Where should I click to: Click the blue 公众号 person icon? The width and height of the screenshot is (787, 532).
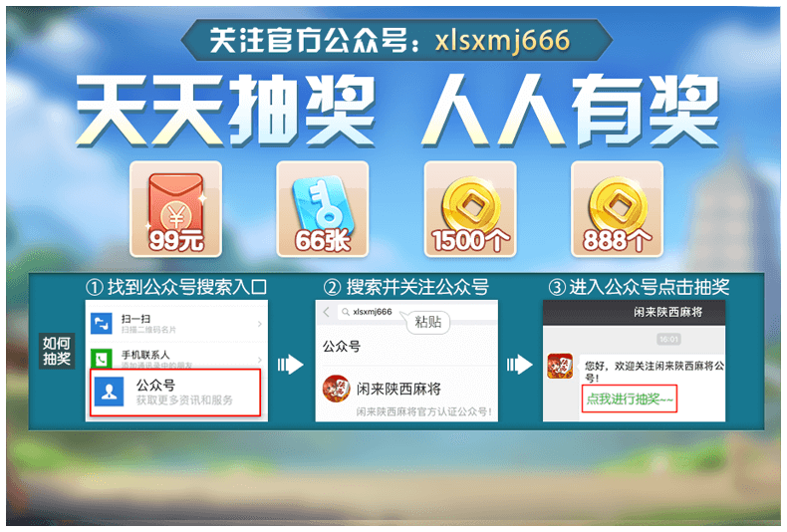109,392
